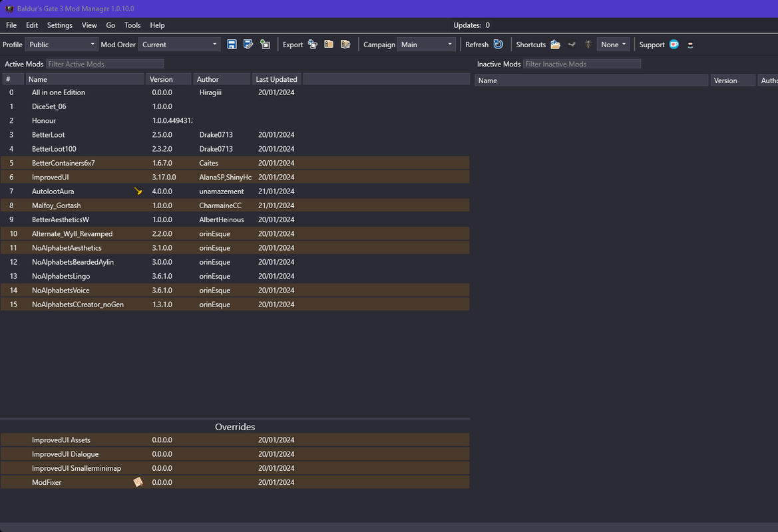Screen dimensions: 778x532
Task: Click the blue Refresh arrow icon
Action: [x=498, y=44]
